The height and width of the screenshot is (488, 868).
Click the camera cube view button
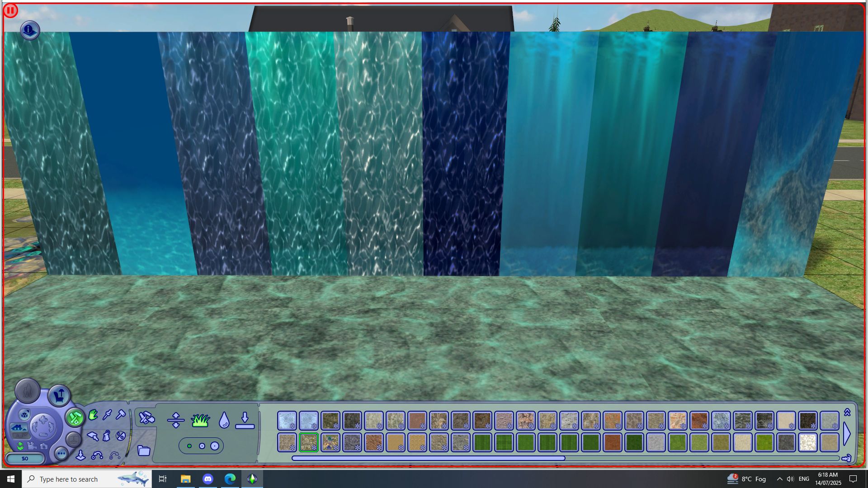coord(24,414)
